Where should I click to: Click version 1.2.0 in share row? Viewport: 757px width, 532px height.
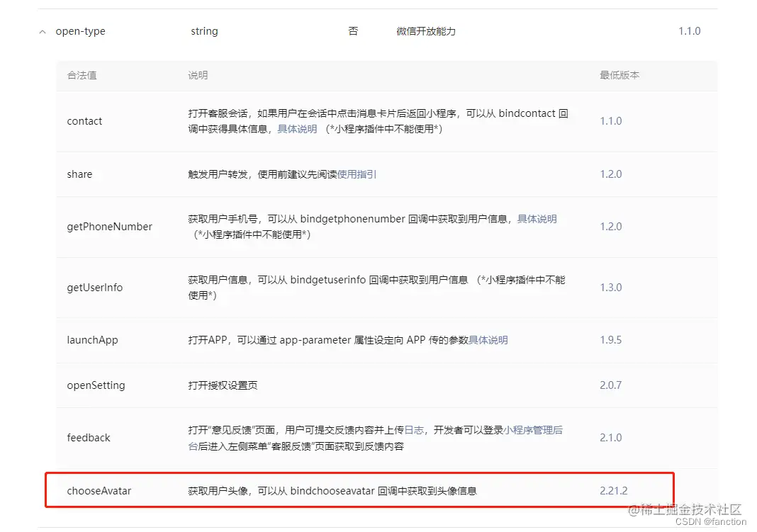[611, 174]
